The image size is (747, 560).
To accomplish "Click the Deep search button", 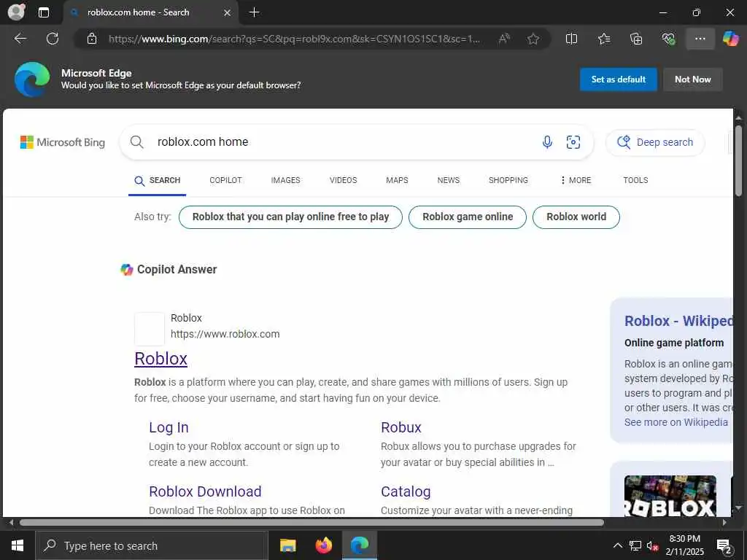I will [x=655, y=142].
